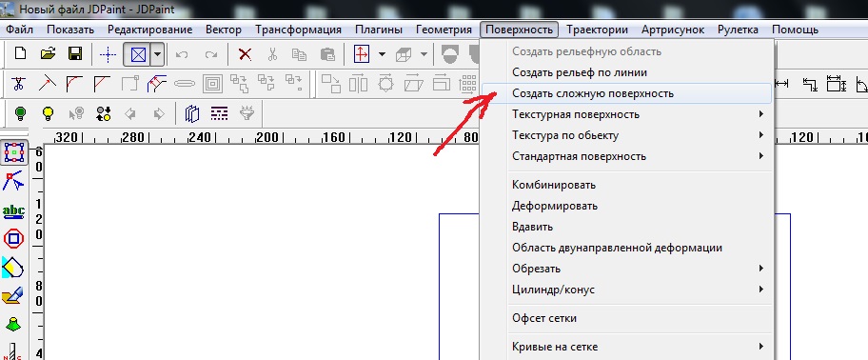The image size is (868, 360).
Task: Choose Создать рельеф по линии
Action: [x=627, y=72]
